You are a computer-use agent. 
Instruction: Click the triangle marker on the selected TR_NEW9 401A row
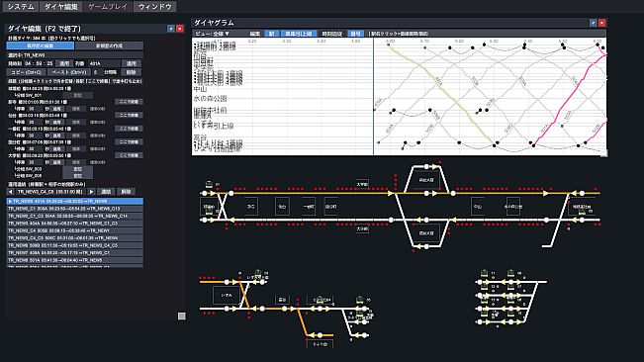pos(10,202)
